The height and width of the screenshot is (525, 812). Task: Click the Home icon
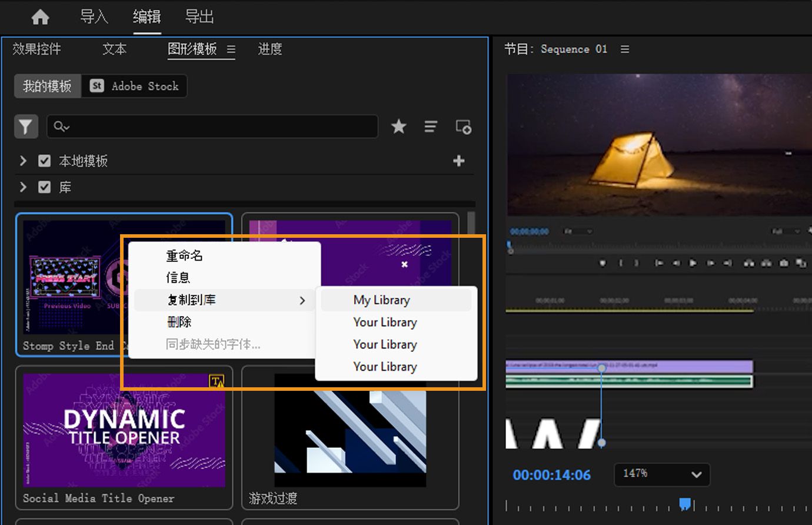pyautogui.click(x=40, y=17)
